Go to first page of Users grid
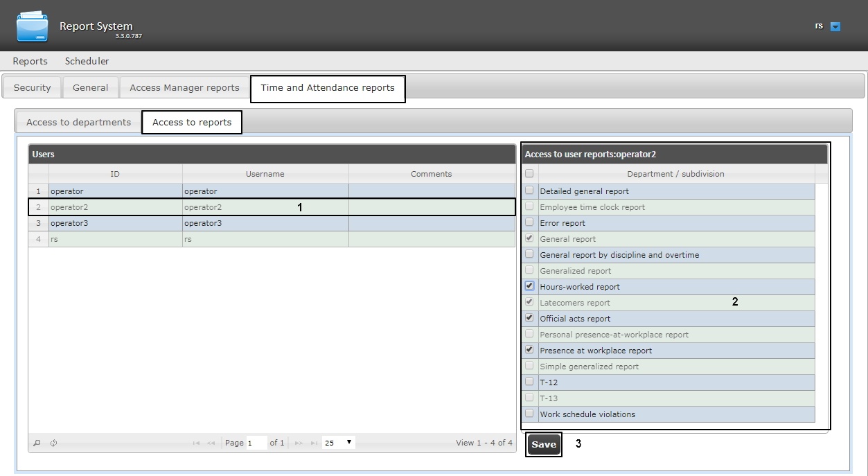The image size is (868, 476). pos(197,443)
